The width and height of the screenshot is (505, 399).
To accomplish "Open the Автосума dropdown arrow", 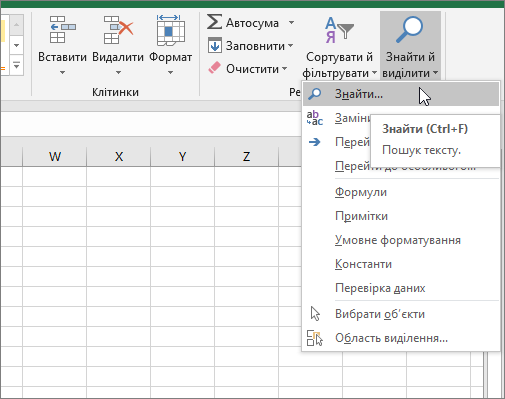I will tap(291, 23).
